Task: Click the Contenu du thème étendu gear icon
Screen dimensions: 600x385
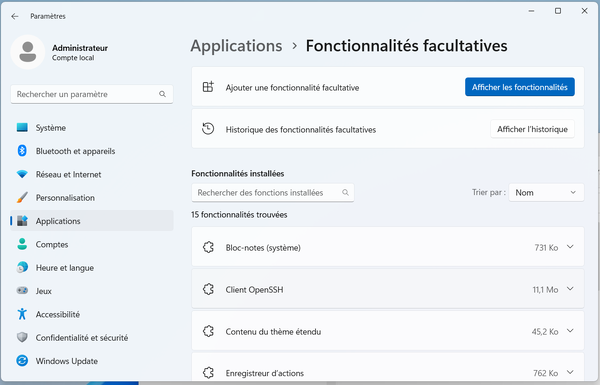Action: coord(208,331)
